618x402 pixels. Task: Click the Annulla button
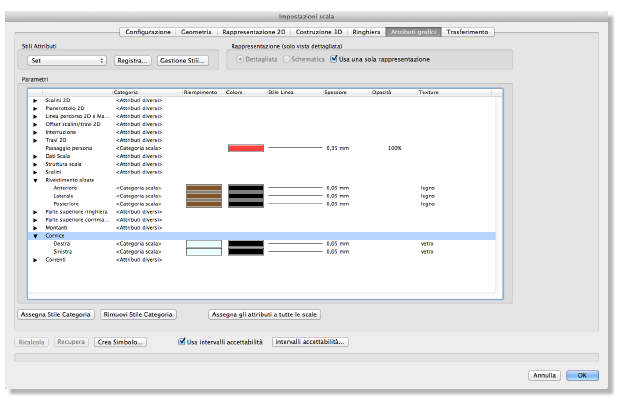[544, 376]
